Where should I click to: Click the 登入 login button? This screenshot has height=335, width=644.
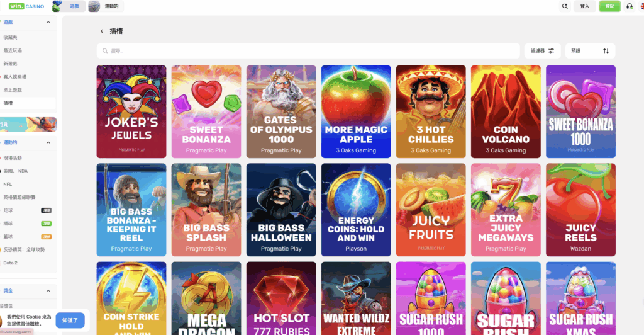(584, 6)
